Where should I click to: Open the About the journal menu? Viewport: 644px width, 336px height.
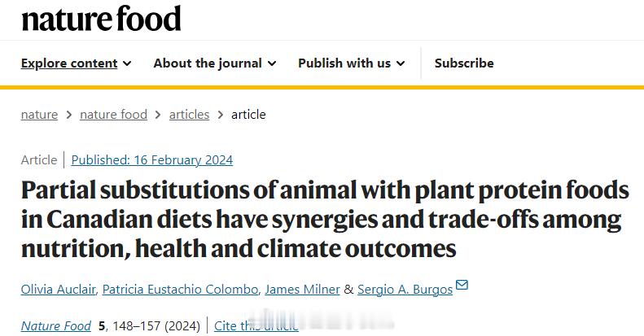point(208,63)
